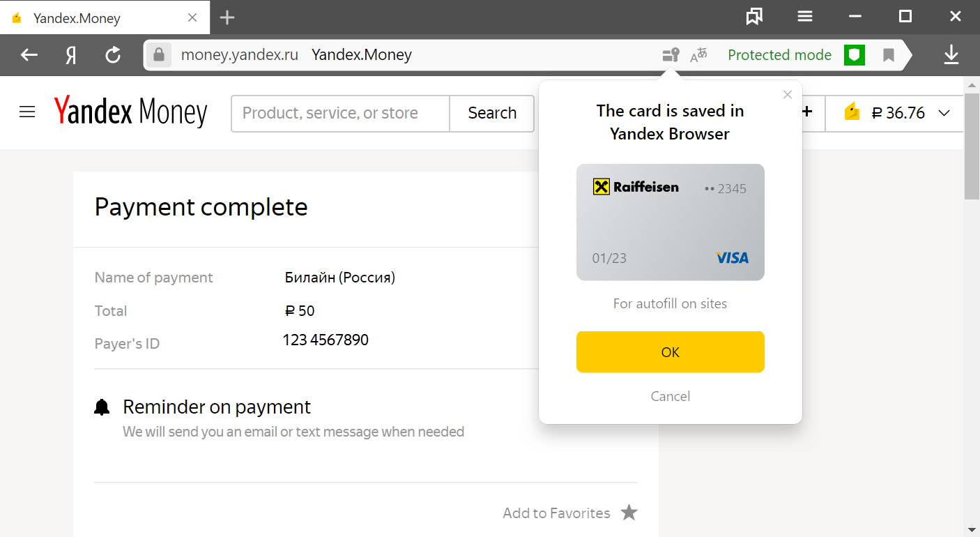Reload the page
Image resolution: width=980 pixels, height=537 pixels.
click(x=113, y=55)
